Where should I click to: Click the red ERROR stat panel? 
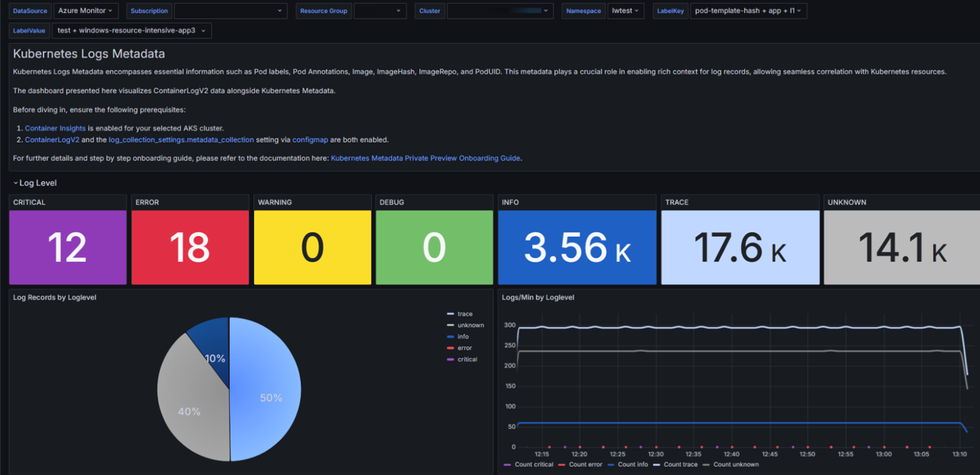(190, 247)
